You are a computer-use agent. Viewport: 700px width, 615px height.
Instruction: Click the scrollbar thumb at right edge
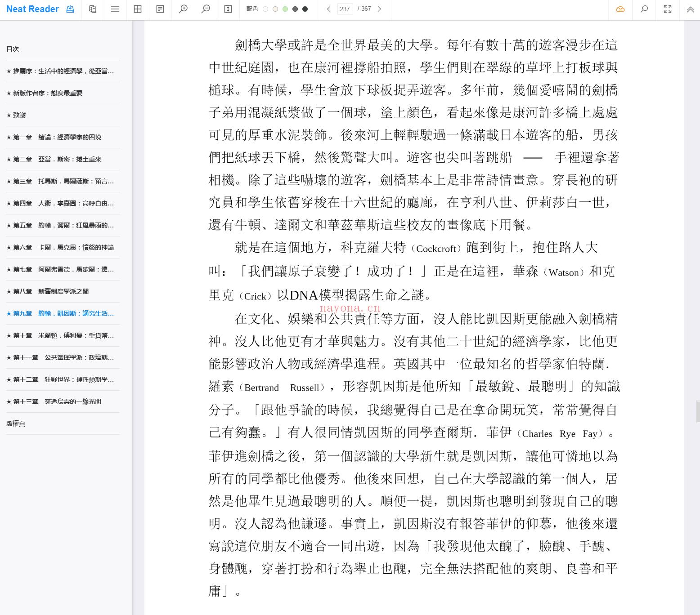(698, 411)
